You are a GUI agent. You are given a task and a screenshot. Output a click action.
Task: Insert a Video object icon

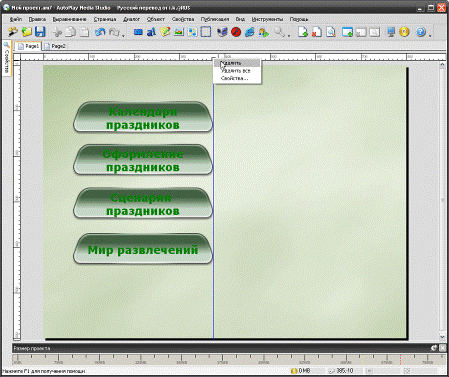[x=193, y=32]
